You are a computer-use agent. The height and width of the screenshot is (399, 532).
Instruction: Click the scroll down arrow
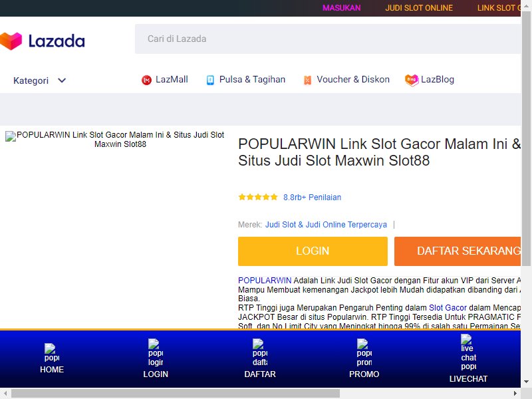pos(526,382)
